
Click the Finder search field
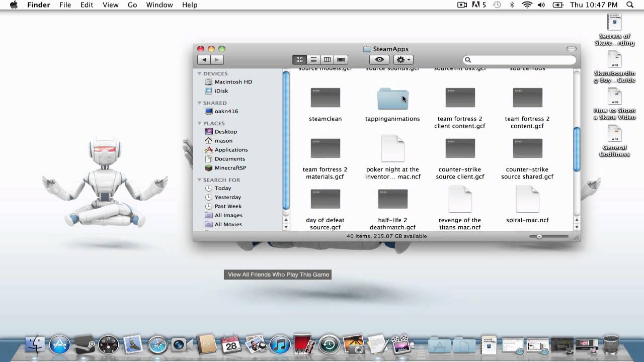519,60
